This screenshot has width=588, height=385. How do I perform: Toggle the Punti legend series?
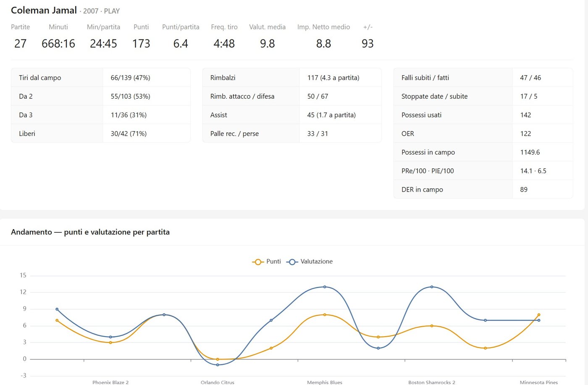point(266,261)
